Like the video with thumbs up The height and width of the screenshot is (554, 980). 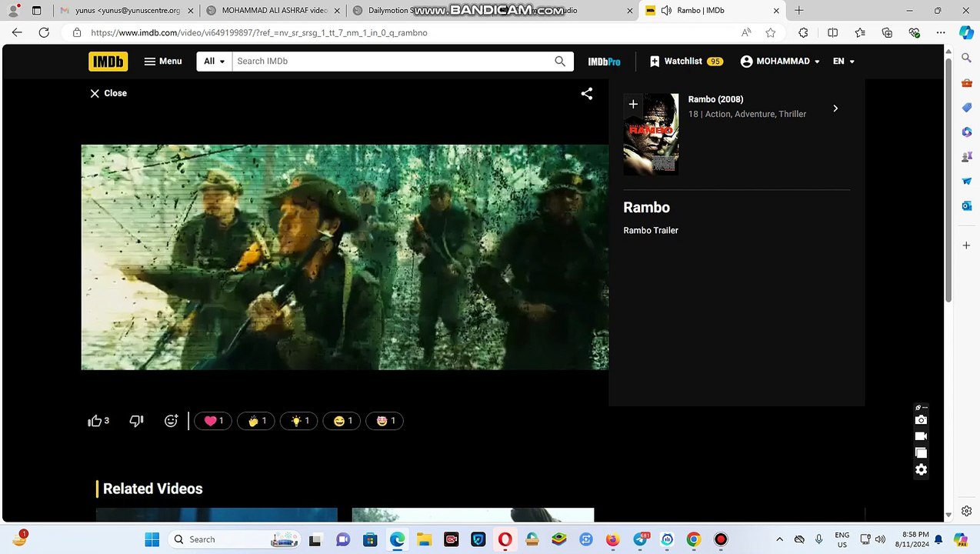coord(98,421)
